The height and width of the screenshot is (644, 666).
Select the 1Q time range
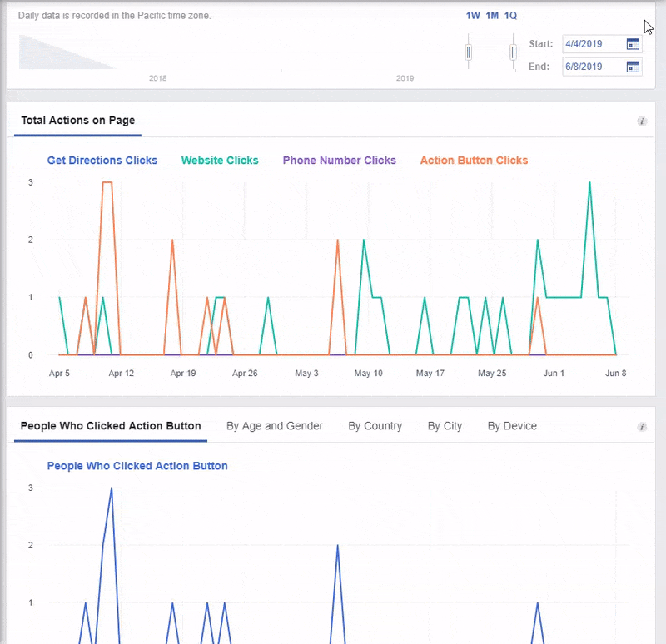point(510,16)
